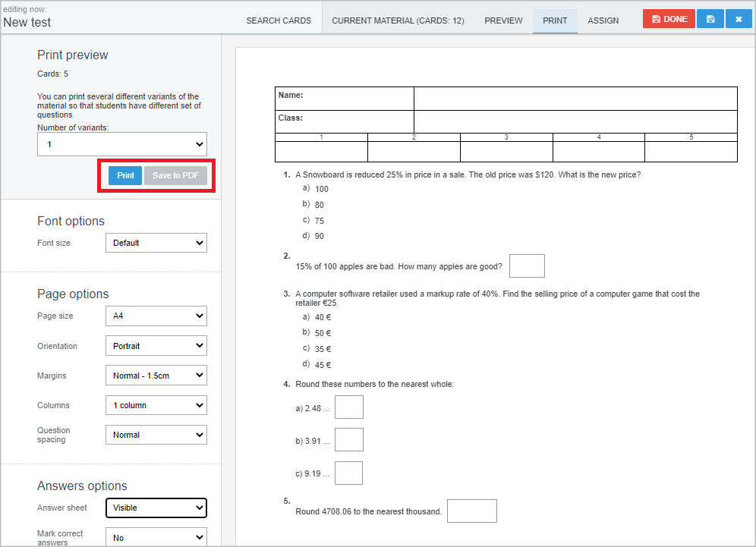Click the answer box for question 2
This screenshot has height=547, width=756.
[x=527, y=266]
